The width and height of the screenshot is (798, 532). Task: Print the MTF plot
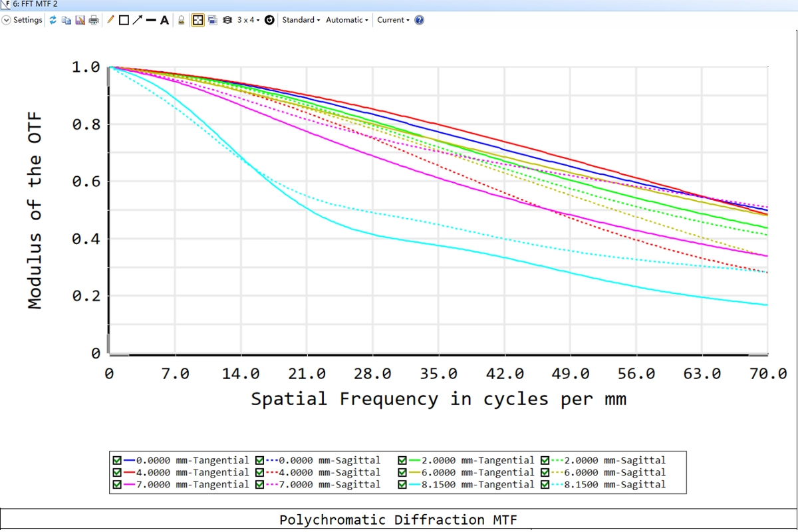click(x=94, y=20)
